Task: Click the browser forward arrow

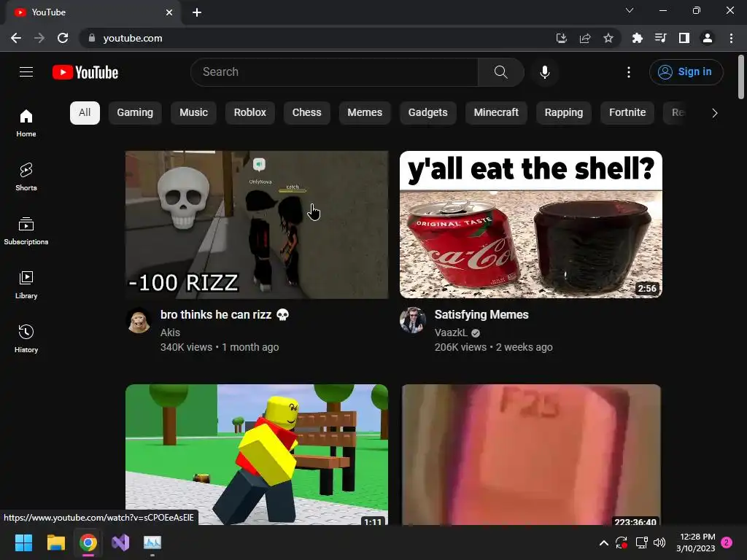Action: 39,38
